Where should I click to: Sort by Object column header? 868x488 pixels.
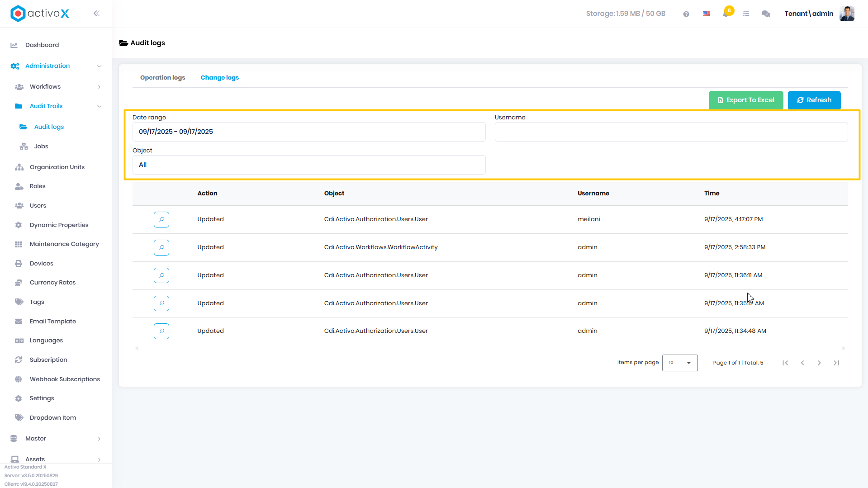(334, 193)
